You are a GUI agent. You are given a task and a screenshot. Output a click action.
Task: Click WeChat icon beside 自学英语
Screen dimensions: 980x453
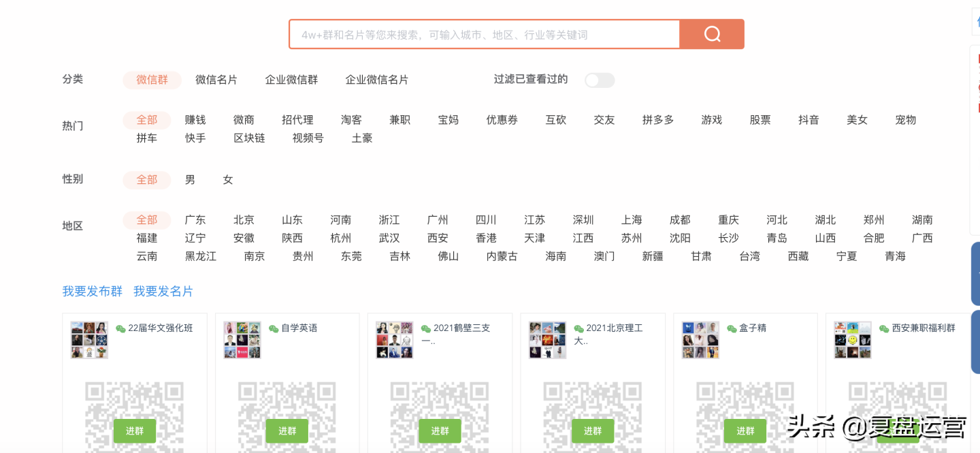(274, 328)
